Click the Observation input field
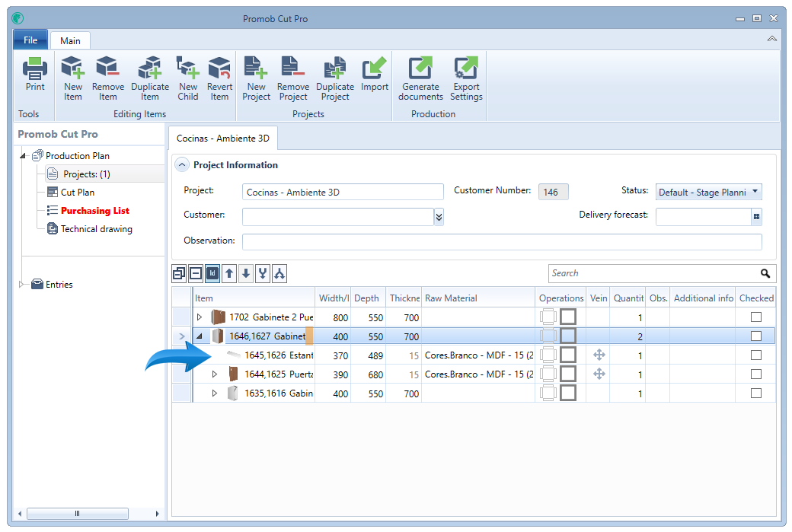This screenshot has height=532, width=792. [x=502, y=242]
